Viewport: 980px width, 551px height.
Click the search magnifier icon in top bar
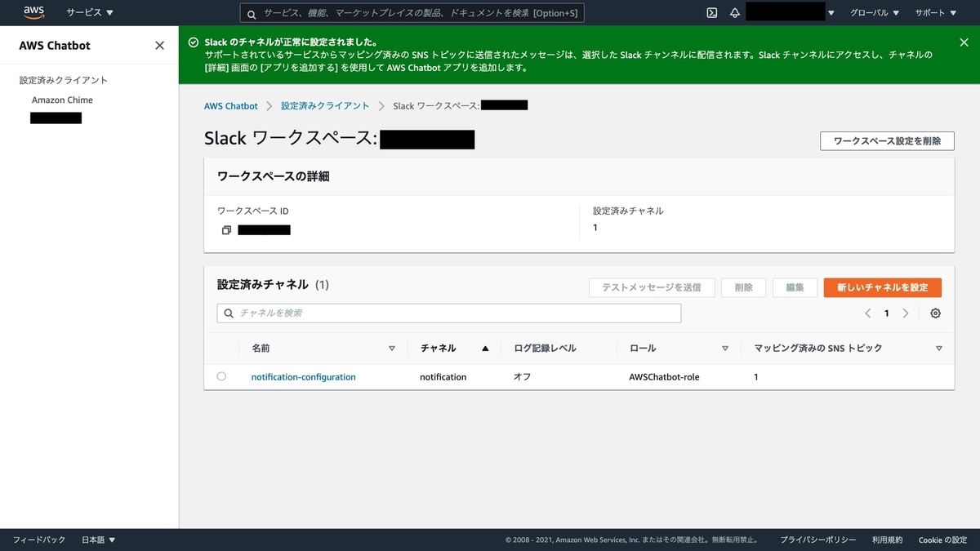click(252, 14)
